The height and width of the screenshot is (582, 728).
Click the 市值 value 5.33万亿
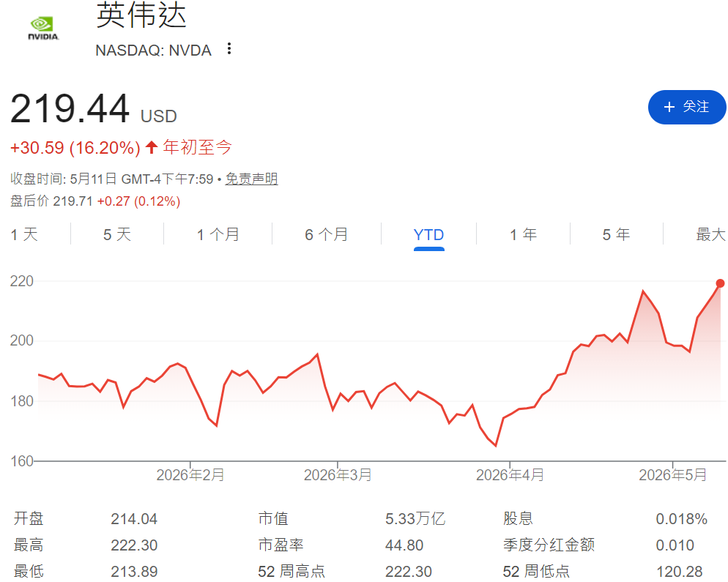click(x=415, y=518)
